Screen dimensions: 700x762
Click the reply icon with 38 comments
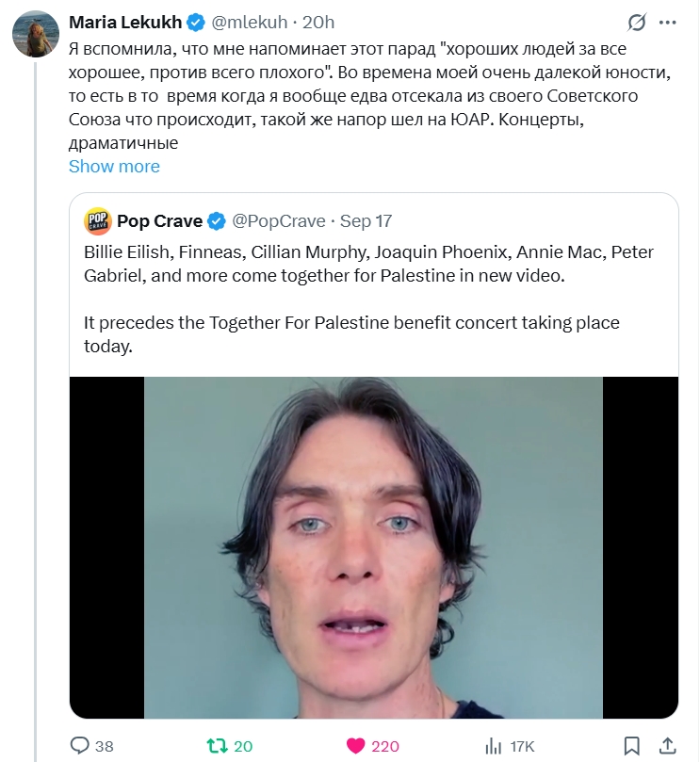coord(82,746)
